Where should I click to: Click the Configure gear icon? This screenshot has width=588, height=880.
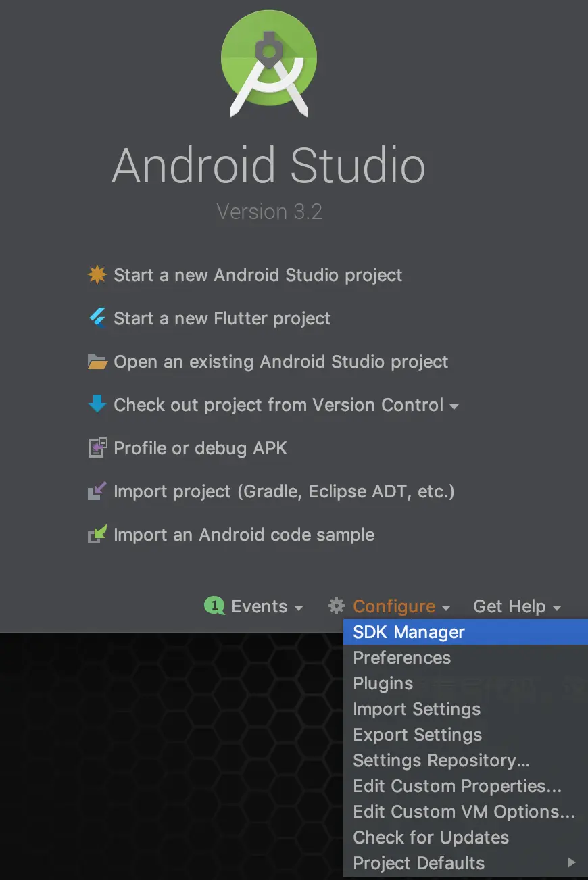click(x=336, y=606)
